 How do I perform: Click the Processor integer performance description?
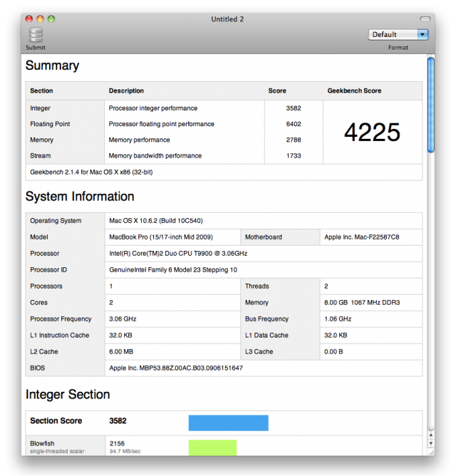point(153,108)
